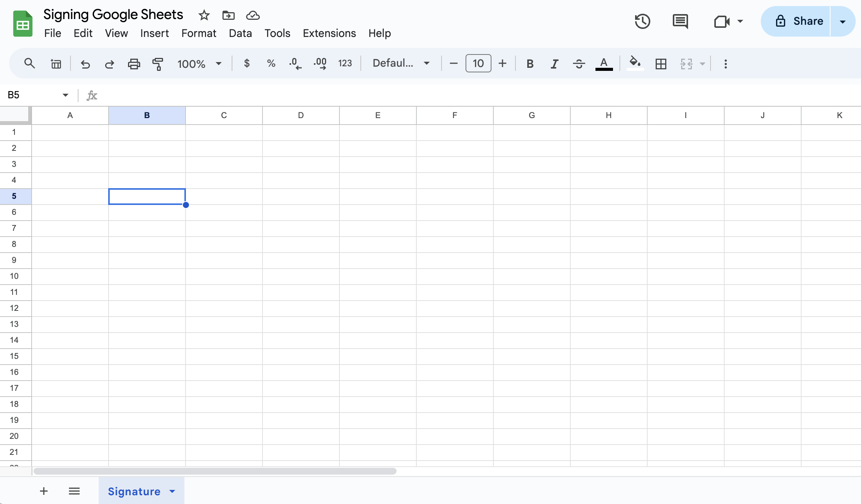Screen dimensions: 861x504
Task: Open the Extensions menu
Action: [x=330, y=33]
